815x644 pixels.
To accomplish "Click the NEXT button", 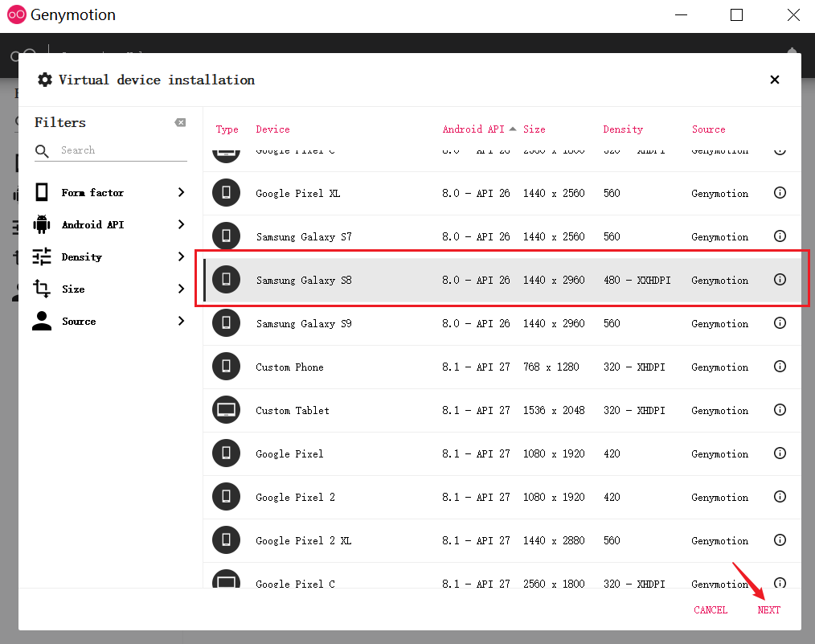I will pyautogui.click(x=768, y=609).
